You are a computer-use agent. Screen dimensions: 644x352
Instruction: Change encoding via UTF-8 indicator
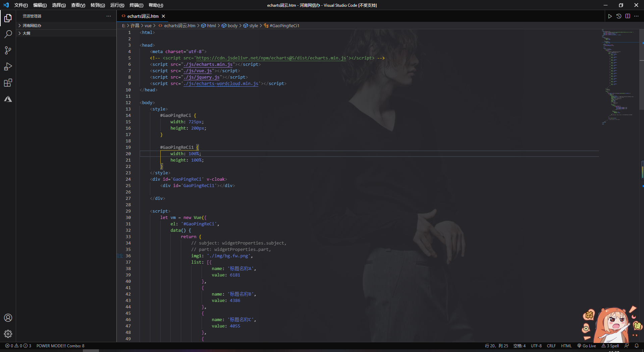(536, 346)
